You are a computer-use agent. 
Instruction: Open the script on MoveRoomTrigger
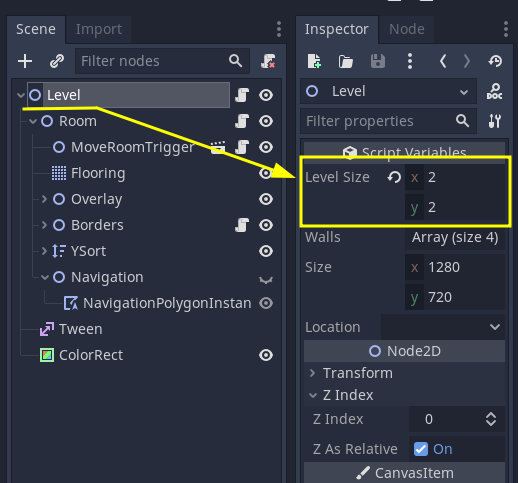[x=242, y=147]
